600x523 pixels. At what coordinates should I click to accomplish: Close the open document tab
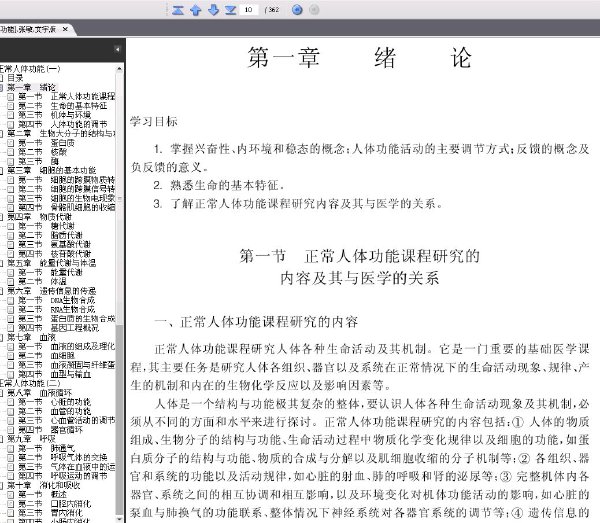click(x=65, y=29)
